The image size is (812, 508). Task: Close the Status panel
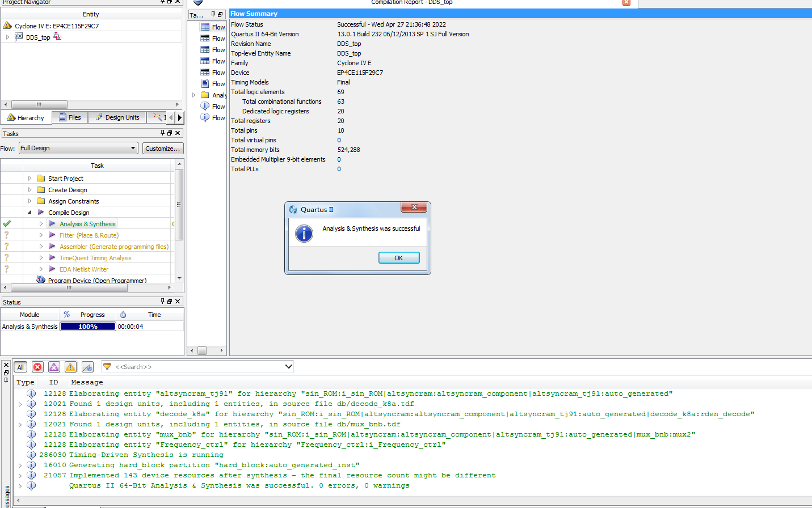[x=178, y=301]
